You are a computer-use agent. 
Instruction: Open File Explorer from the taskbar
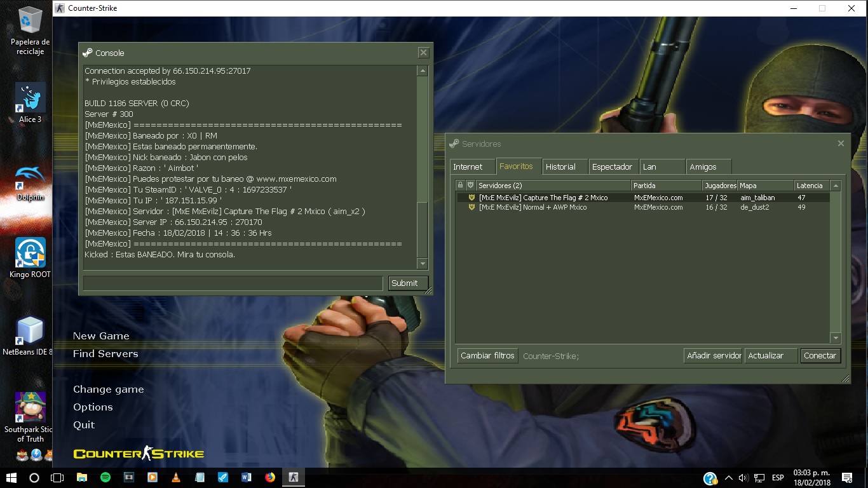(81, 477)
